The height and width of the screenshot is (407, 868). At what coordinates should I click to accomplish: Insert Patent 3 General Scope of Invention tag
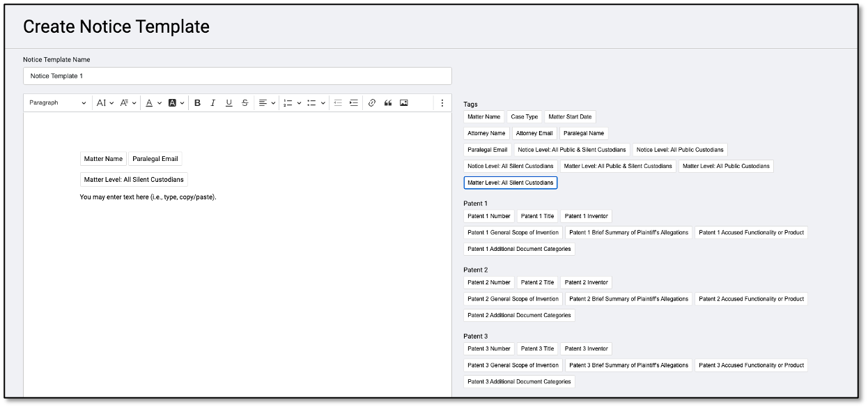point(513,365)
